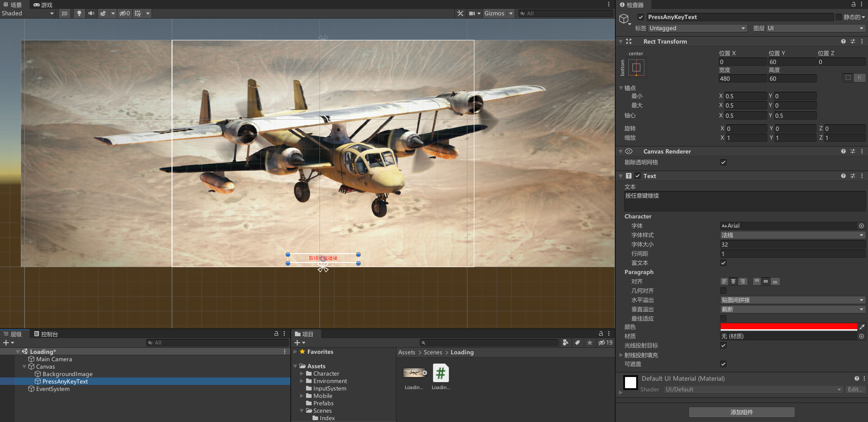Click the 字体大小 field showing 32
This screenshot has height=422, width=868.
pyautogui.click(x=792, y=244)
